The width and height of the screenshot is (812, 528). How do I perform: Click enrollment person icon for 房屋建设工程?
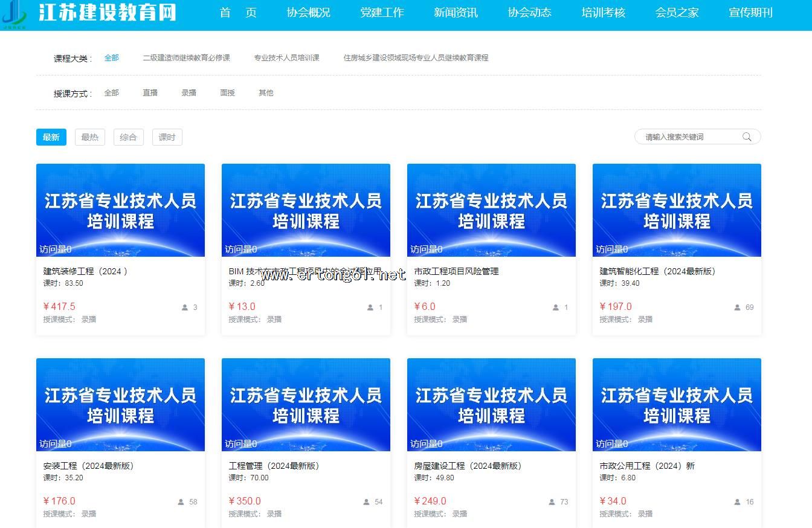[x=552, y=502]
